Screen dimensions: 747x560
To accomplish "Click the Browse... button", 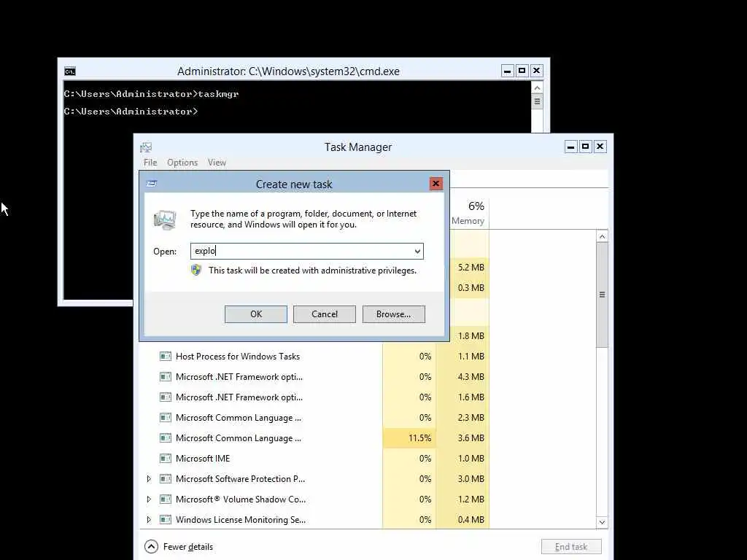I will (393, 314).
